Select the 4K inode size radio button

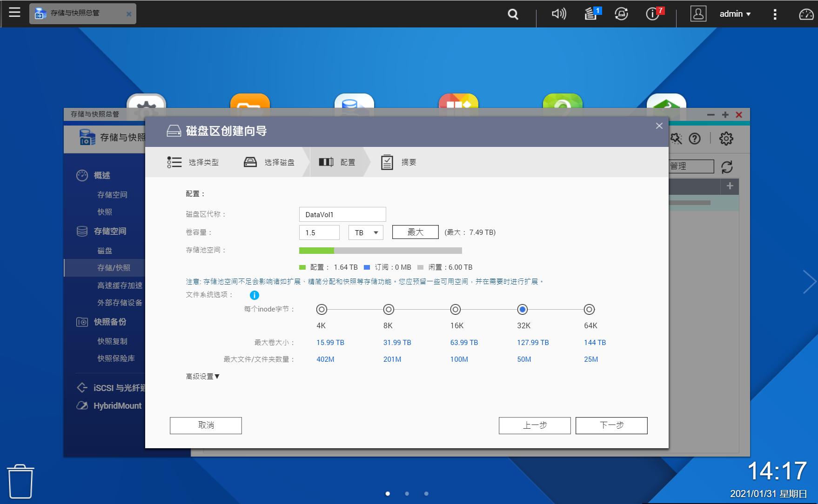click(x=322, y=309)
